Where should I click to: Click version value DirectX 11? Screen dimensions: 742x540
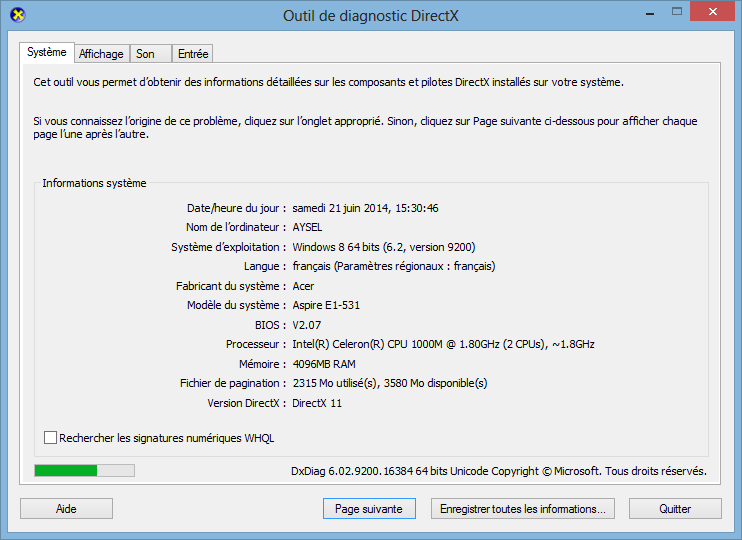317,403
